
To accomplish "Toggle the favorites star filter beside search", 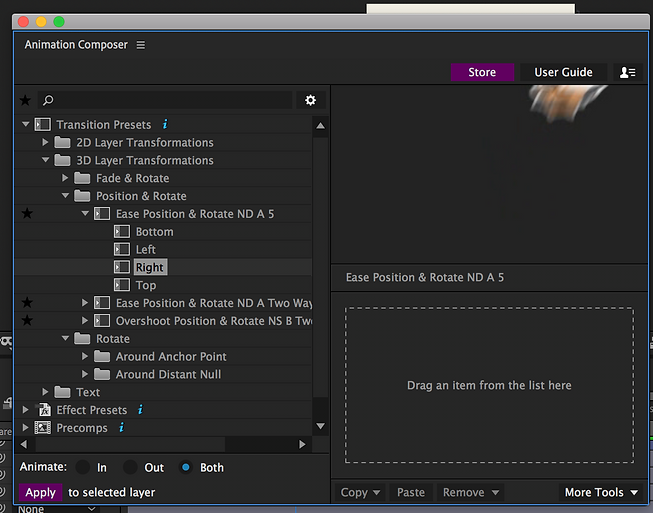I will coord(25,100).
